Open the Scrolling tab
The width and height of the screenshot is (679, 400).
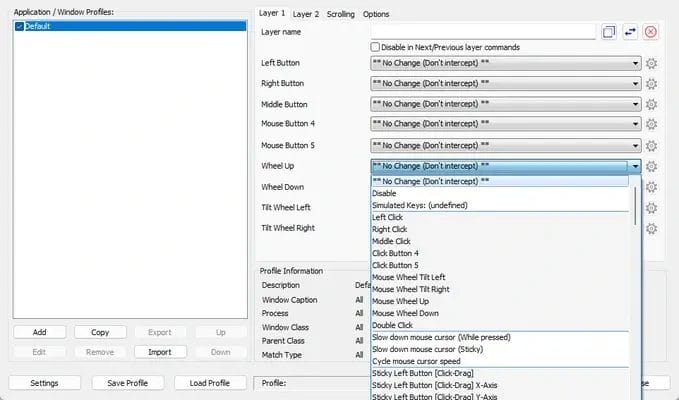340,14
